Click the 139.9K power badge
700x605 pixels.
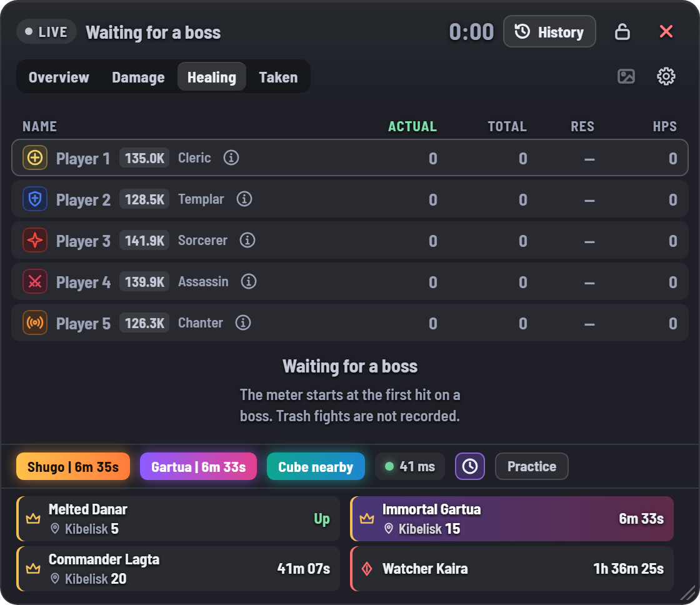click(144, 282)
